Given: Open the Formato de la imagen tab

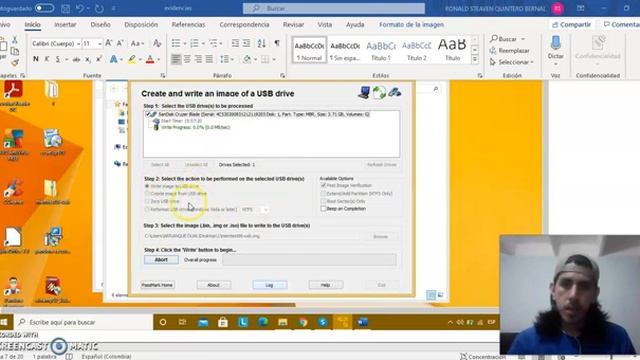Looking at the screenshot, I should pyautogui.click(x=411, y=24).
